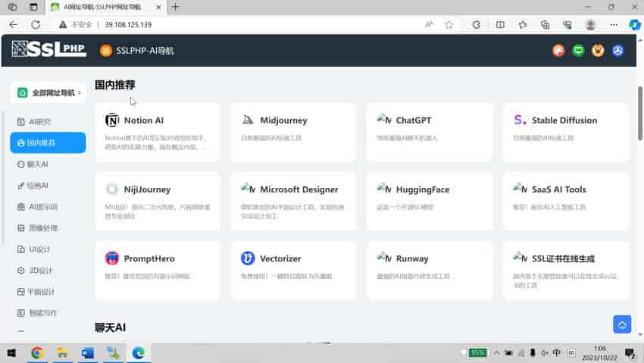
Task: Click the Notion AI logo icon
Action: (112, 120)
